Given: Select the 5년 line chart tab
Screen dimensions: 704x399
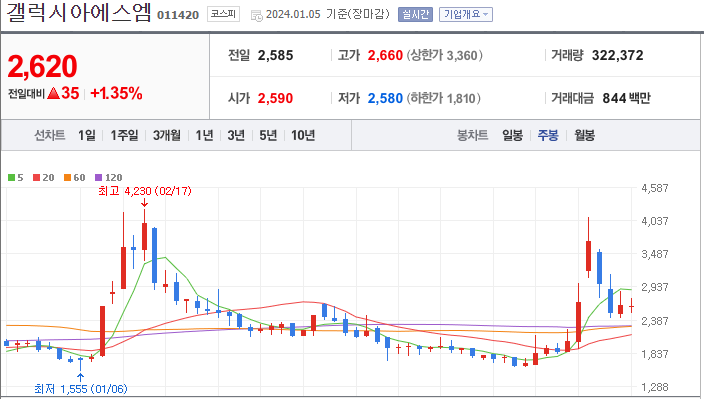Looking at the screenshot, I should 268,135.
